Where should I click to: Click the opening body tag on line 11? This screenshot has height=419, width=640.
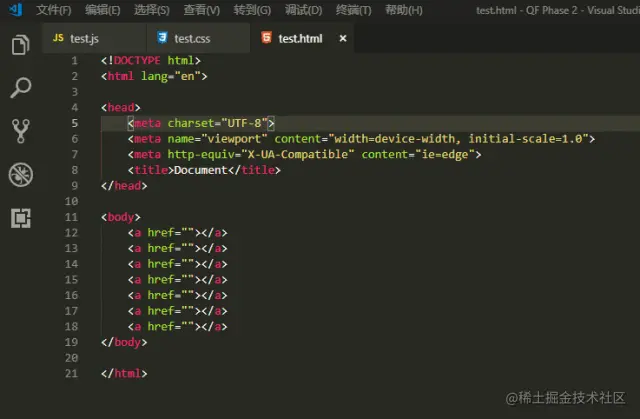(120, 217)
